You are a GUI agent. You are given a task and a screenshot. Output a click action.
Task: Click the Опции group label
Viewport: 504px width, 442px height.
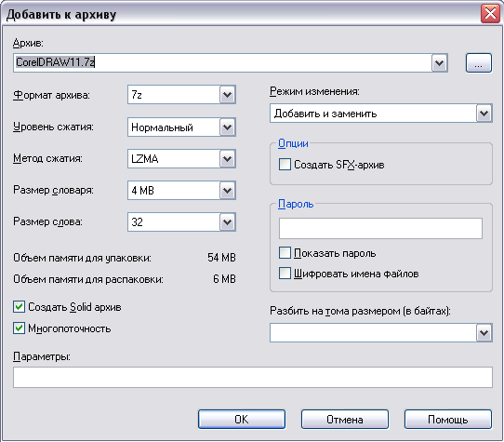tap(293, 143)
